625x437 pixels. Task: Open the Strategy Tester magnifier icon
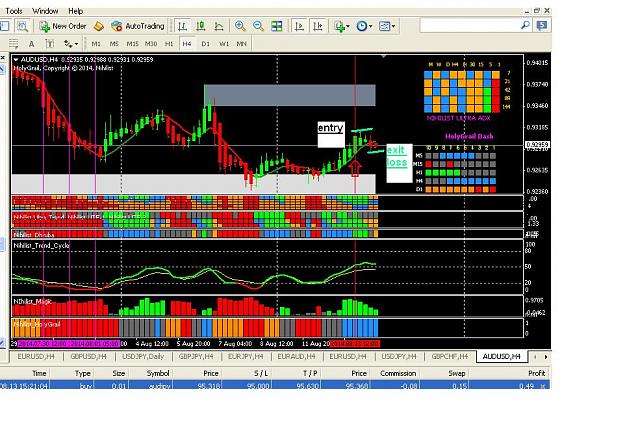click(x=22, y=26)
